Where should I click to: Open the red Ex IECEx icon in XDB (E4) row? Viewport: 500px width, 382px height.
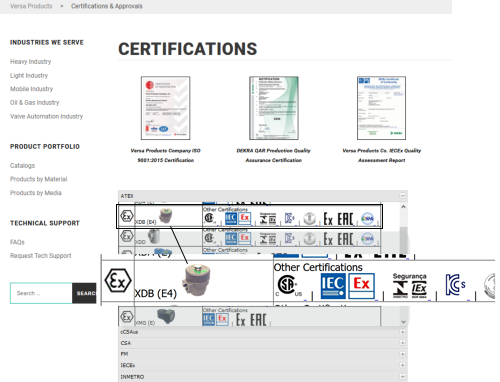click(x=245, y=219)
